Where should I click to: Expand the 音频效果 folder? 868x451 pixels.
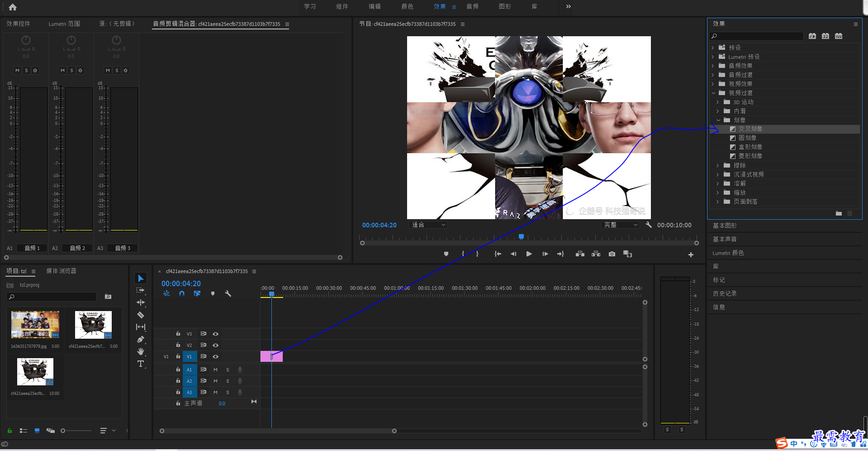[x=713, y=66]
